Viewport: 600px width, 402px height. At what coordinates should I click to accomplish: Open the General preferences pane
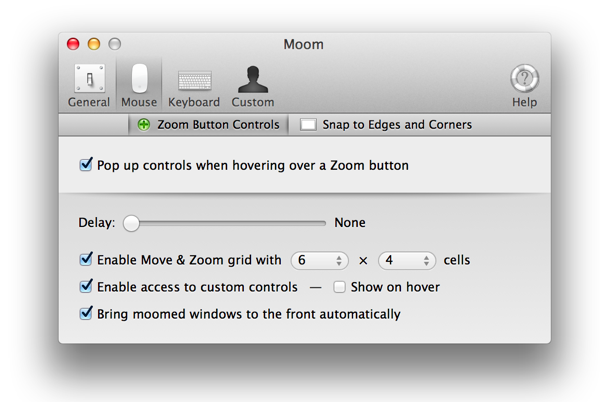(x=89, y=86)
